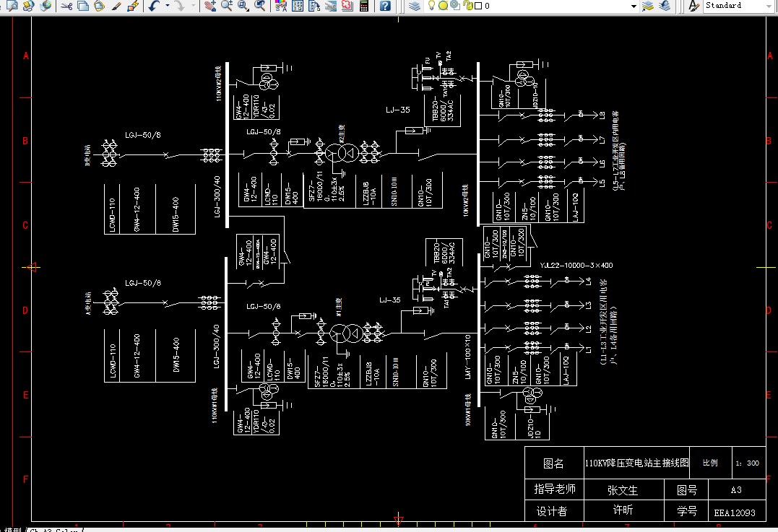Activate the Pan hand tool
Image resolution: width=778 pixels, height=532 pixels.
point(210,6)
